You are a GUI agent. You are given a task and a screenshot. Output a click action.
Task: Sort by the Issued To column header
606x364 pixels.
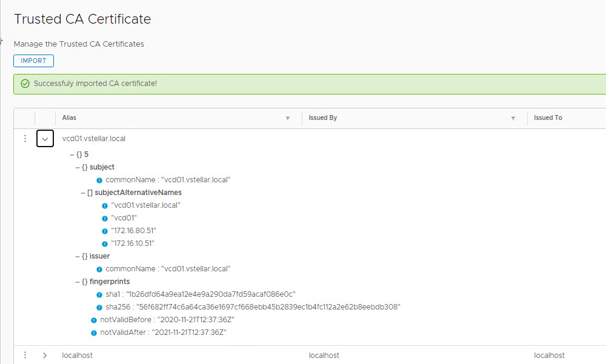[548, 118]
